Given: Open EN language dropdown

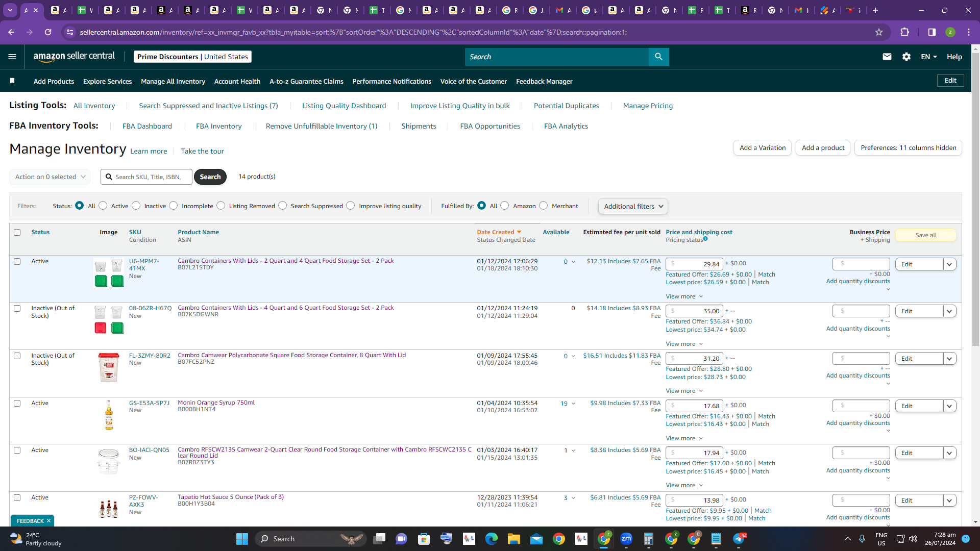Looking at the screenshot, I should coord(929,57).
